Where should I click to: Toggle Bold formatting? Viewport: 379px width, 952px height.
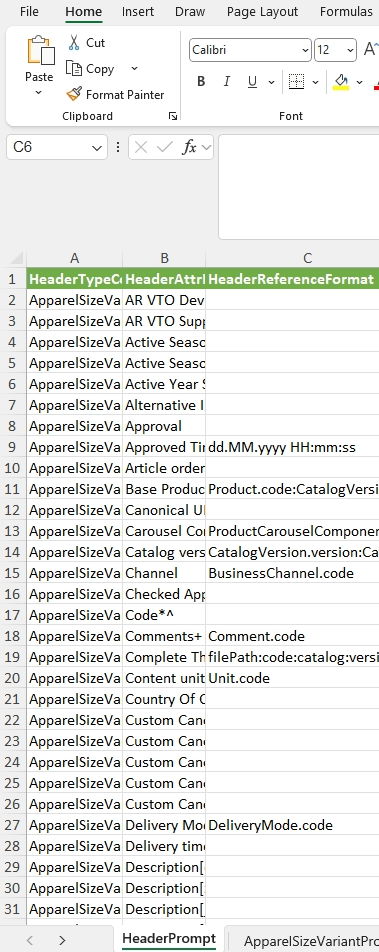201,82
